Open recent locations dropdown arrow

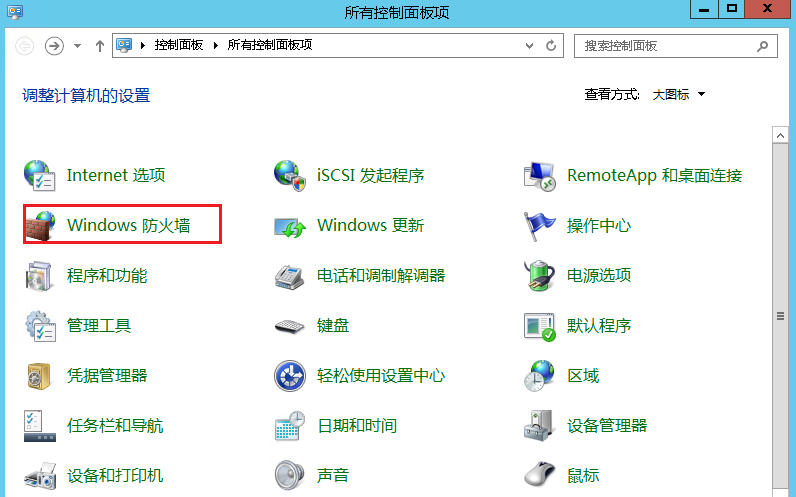tap(77, 46)
